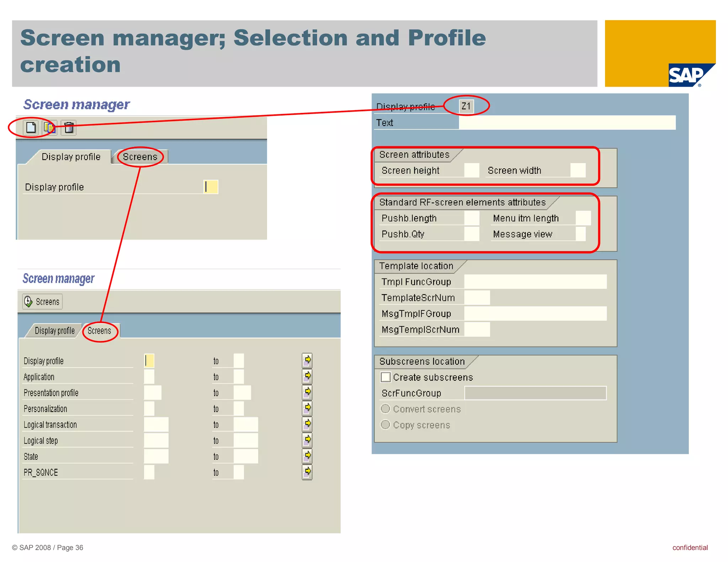Viewport: 728px width, 562px height.
Task: Enable the Create subscreens checkbox
Action: tap(386, 377)
